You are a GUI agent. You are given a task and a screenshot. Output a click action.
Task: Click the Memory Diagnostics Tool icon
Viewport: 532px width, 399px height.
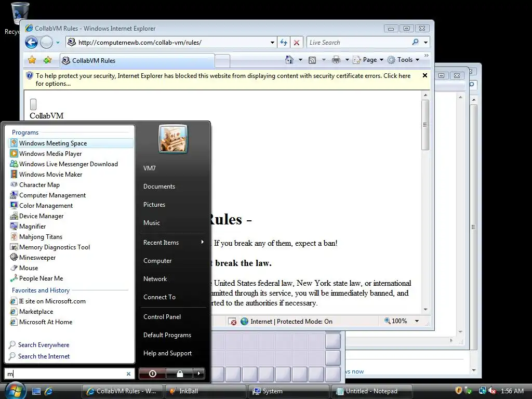click(x=14, y=247)
